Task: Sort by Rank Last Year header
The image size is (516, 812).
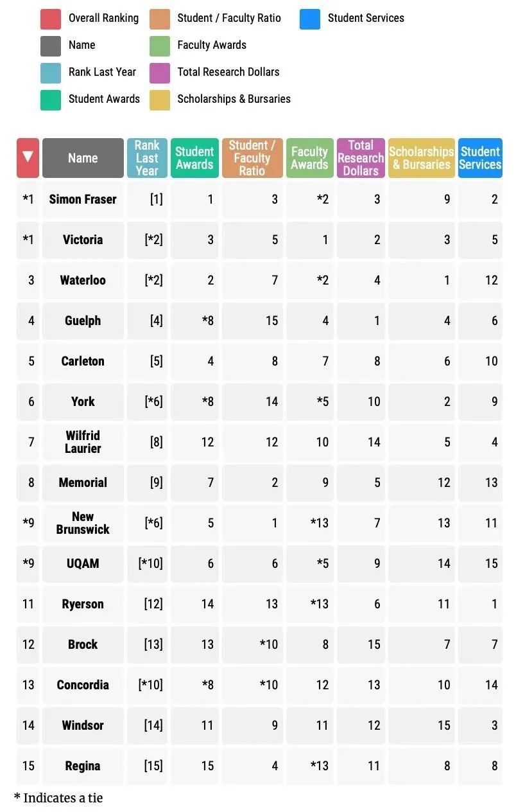Action: [147, 158]
